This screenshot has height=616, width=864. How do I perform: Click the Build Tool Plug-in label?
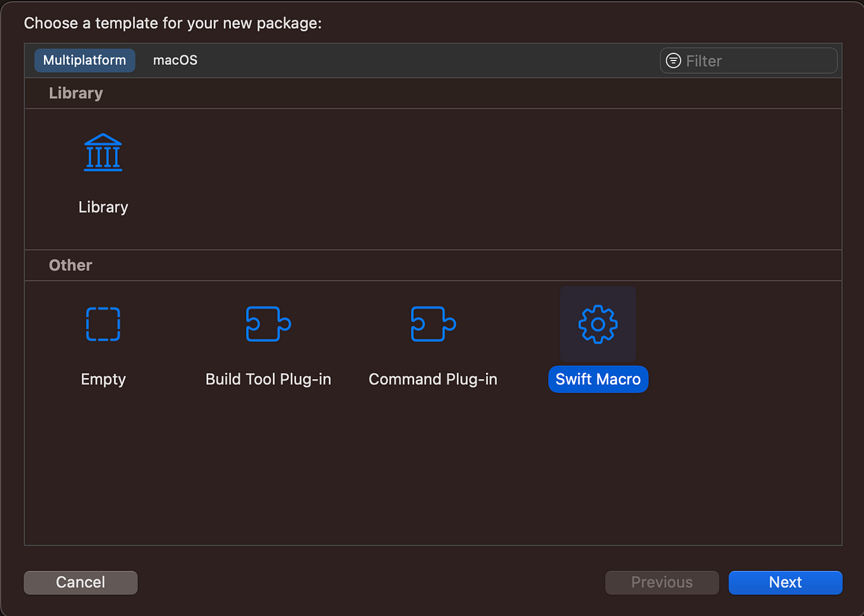click(268, 379)
